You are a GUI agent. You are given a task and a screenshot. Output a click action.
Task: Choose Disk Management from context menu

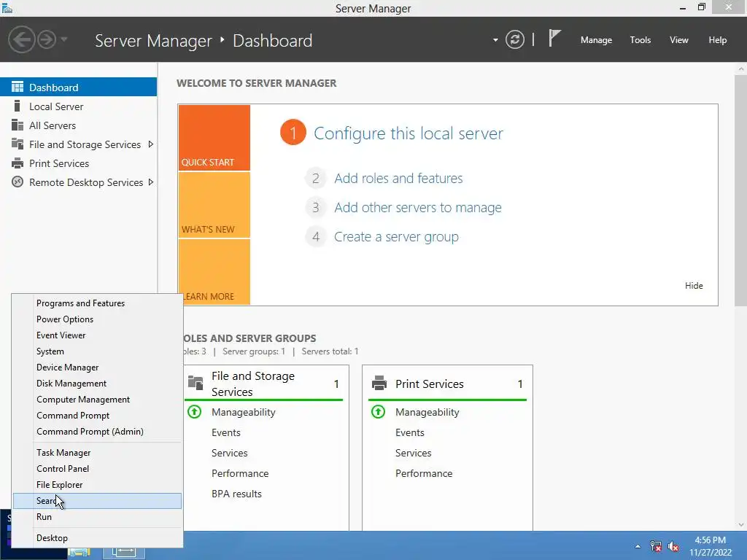(x=97, y=384)
